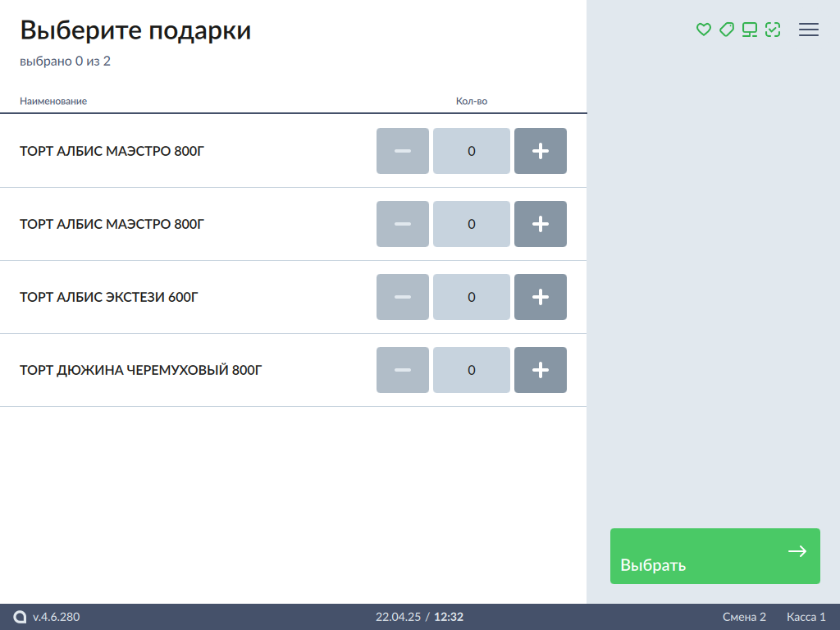Click the dashed checkmark scan icon
Viewport: 840px width, 630px height.
[x=772, y=30]
